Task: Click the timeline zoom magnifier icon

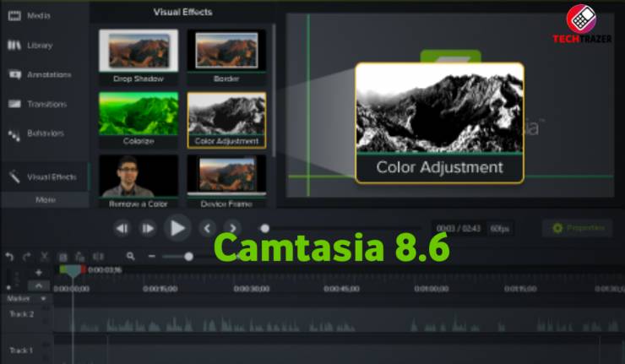Action: click(x=130, y=257)
